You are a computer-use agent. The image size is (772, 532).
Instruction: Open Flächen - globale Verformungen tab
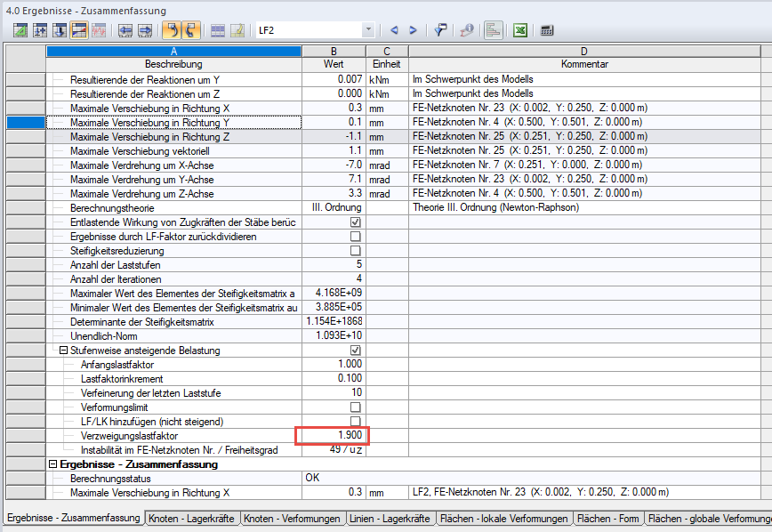point(709,518)
